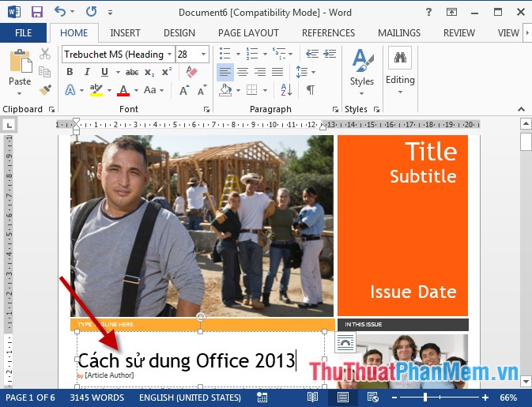Repeat the last action with redo icon
The width and height of the screenshot is (532, 407).
(91, 12)
